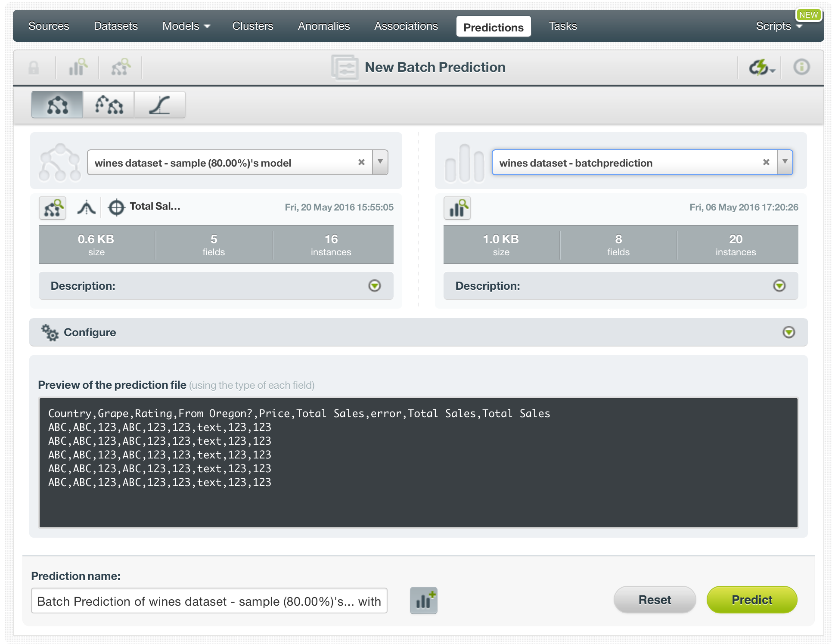
Task: Click the Predict button
Action: click(753, 599)
